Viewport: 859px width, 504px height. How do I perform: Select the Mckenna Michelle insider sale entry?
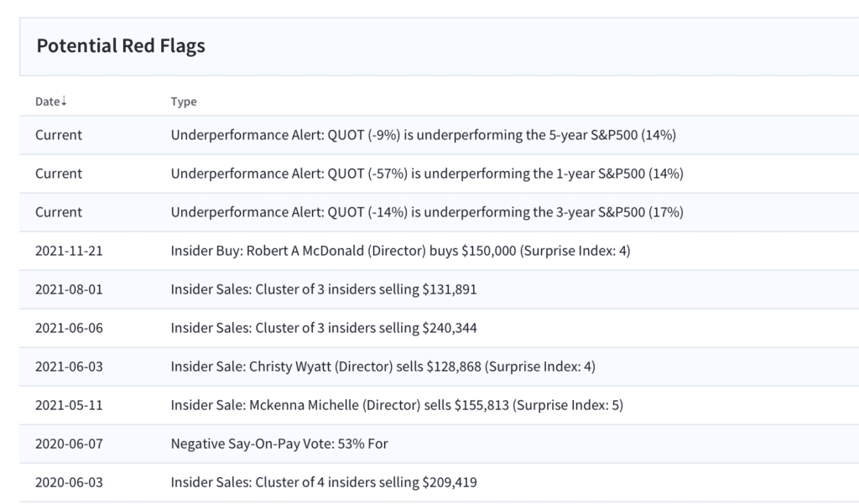pyautogui.click(x=397, y=405)
